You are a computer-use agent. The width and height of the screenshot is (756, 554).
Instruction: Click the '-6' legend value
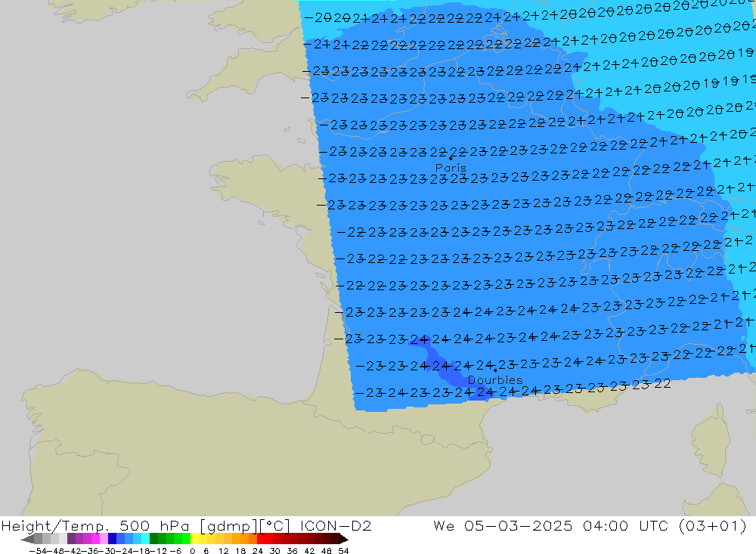pyautogui.click(x=175, y=551)
